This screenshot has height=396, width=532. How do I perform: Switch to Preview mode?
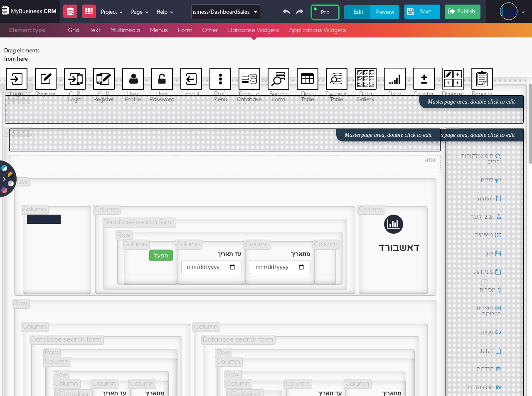point(384,12)
